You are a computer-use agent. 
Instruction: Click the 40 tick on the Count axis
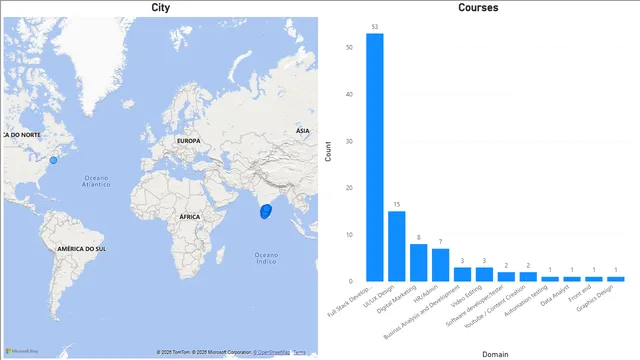click(349, 94)
